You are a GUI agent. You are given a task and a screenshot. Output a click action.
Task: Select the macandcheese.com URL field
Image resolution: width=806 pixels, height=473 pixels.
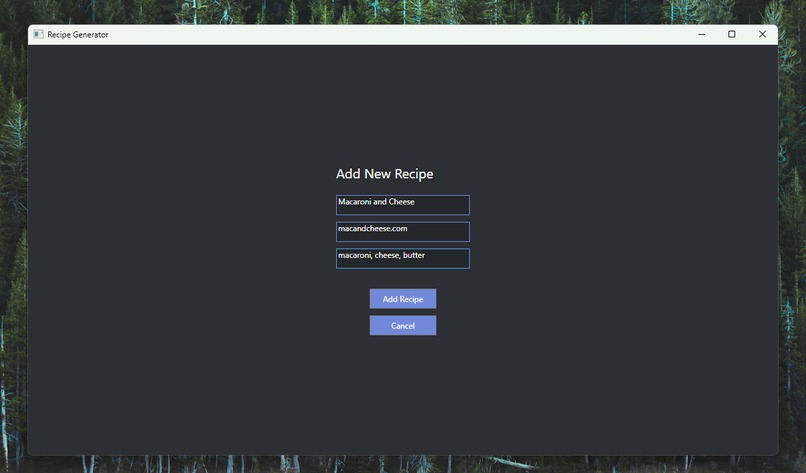[402, 231]
